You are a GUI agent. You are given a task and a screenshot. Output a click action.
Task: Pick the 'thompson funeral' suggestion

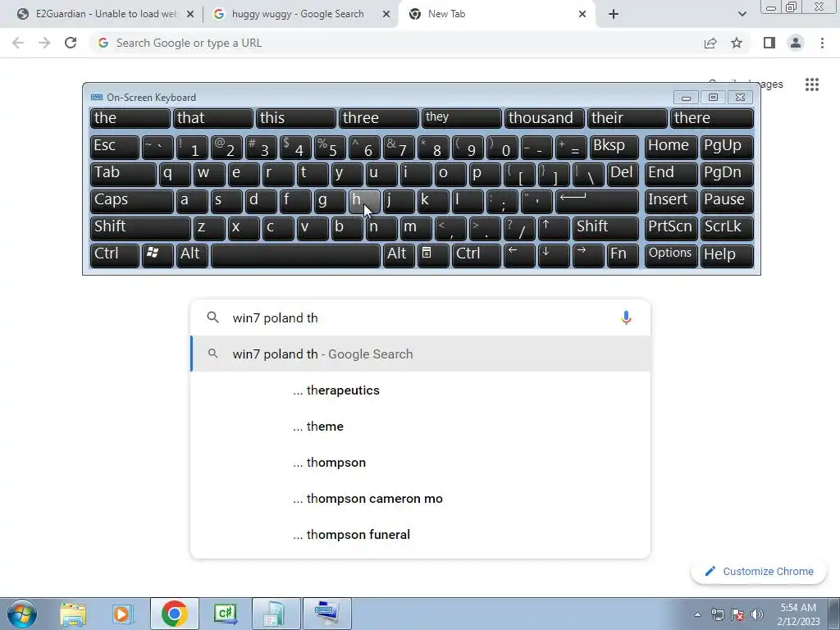(421, 535)
